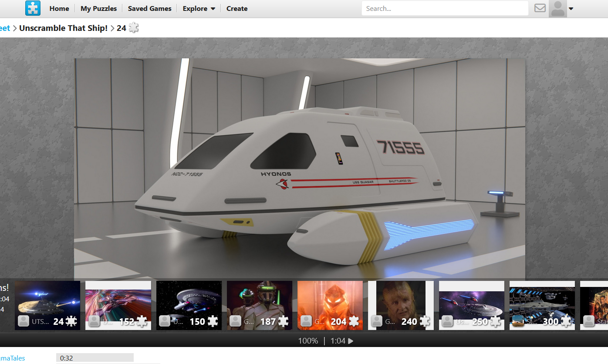
Task: Open the 300-piece space station thumbnail
Action: coord(542,305)
